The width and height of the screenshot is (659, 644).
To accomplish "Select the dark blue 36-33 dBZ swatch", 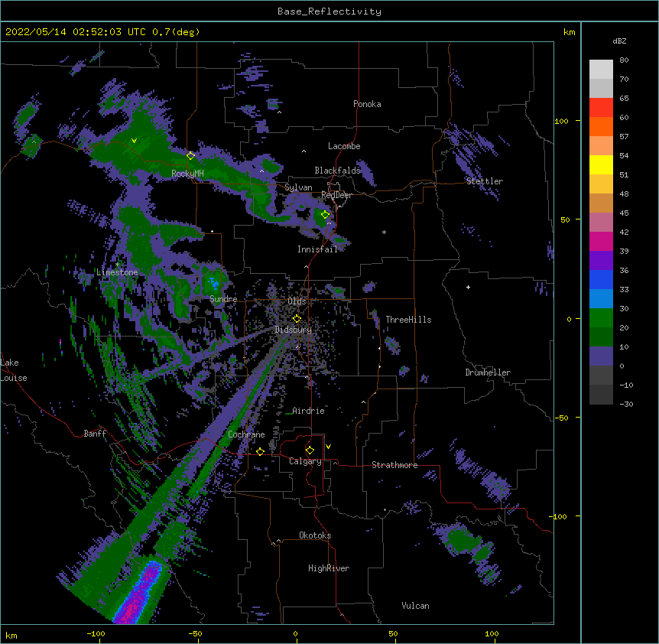I will [601, 279].
